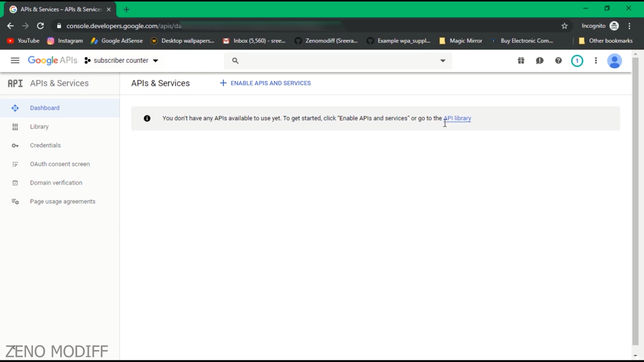Open the Example wpa_suppl bookmark
Viewport: 644px width, 362px height.
399,41
